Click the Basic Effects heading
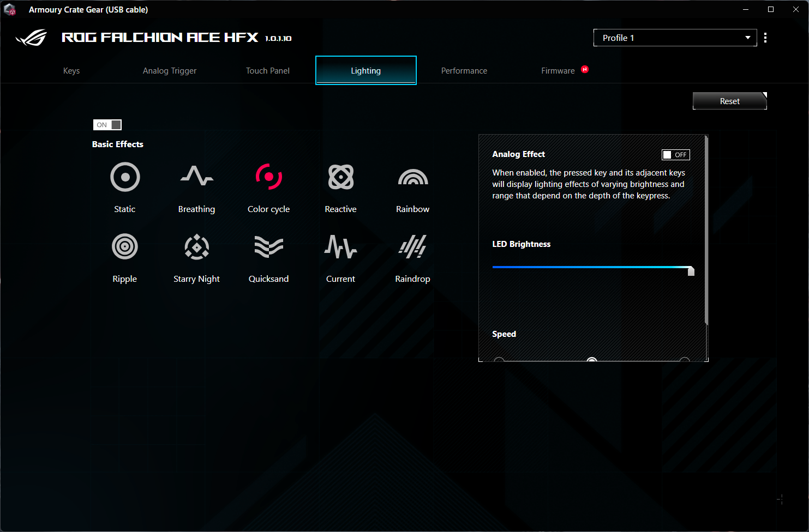Screen dimensions: 809x532 coord(118,144)
